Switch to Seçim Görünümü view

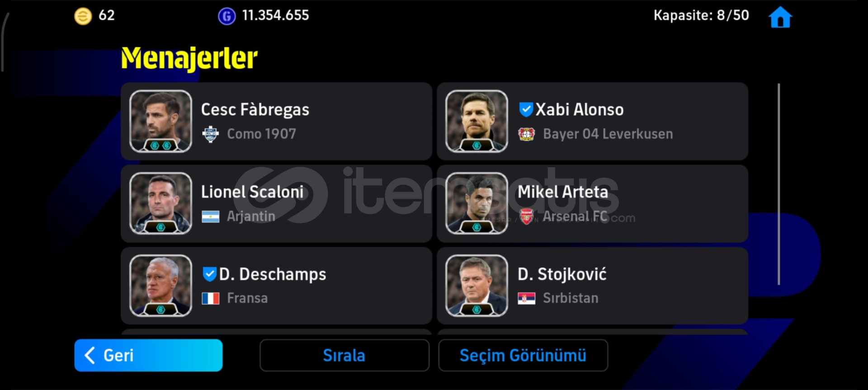tap(523, 356)
